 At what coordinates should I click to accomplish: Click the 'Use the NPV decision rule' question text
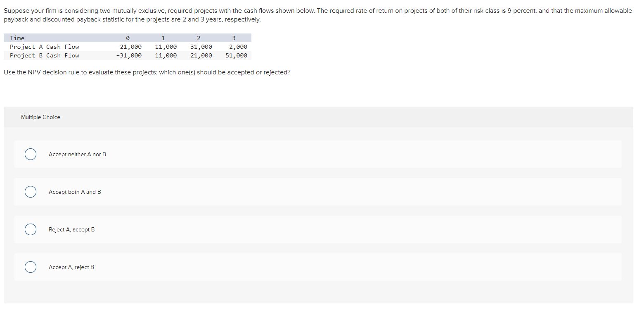pyautogui.click(x=147, y=72)
